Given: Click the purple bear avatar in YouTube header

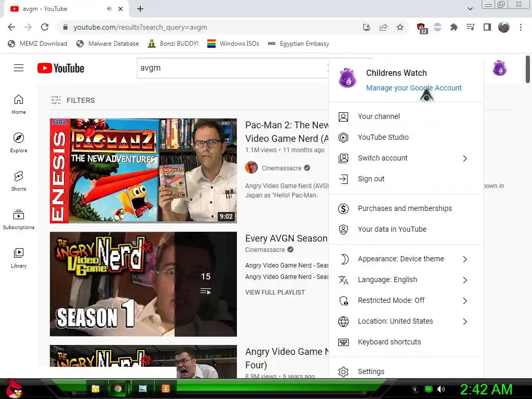Looking at the screenshot, I should [499, 68].
